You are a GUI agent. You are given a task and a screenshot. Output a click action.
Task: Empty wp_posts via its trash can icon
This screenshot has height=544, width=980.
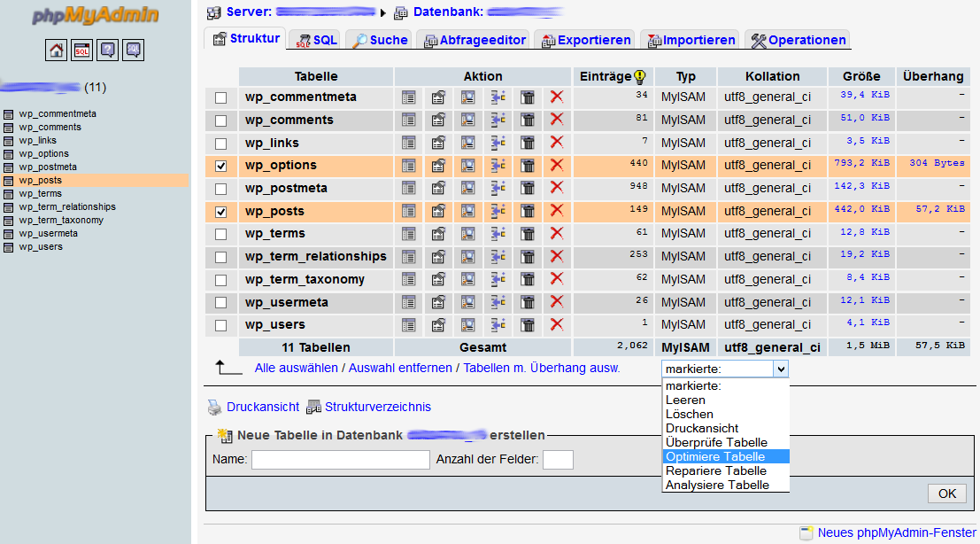pos(528,212)
